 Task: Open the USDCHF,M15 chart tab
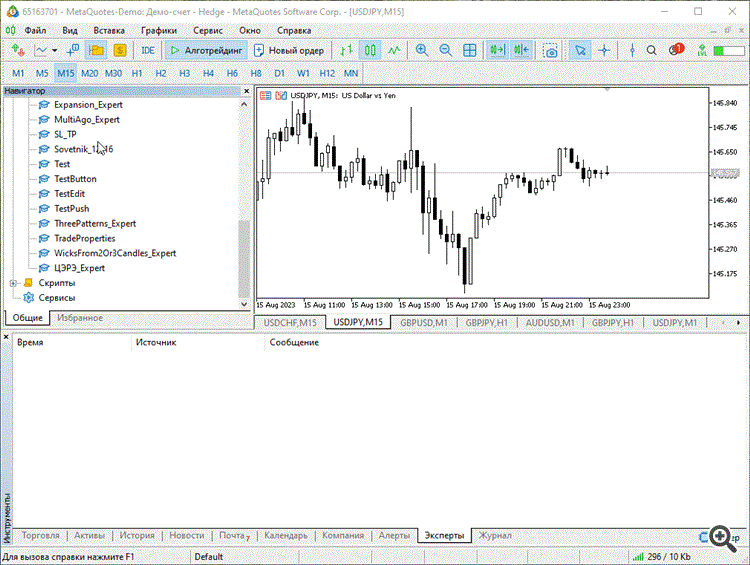(x=290, y=323)
